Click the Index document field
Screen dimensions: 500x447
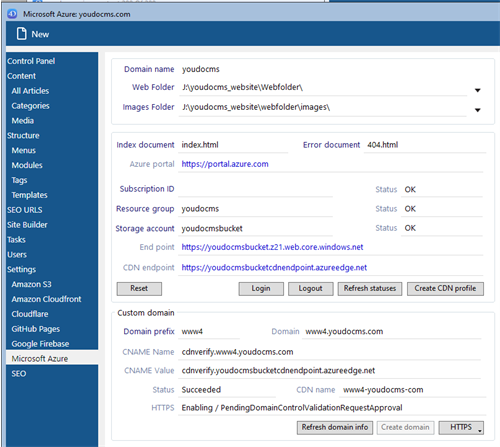[x=233, y=145]
